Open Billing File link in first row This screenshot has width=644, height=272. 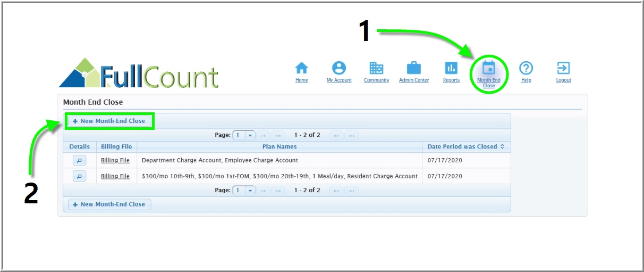115,160
